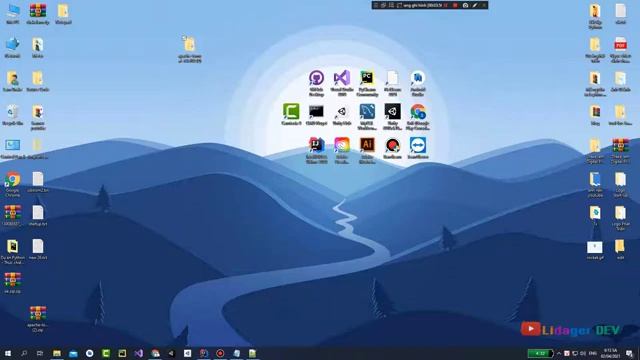Switch to Visual Studio on the taskbar
Screen dimensions: 640x360
click(x=138, y=353)
